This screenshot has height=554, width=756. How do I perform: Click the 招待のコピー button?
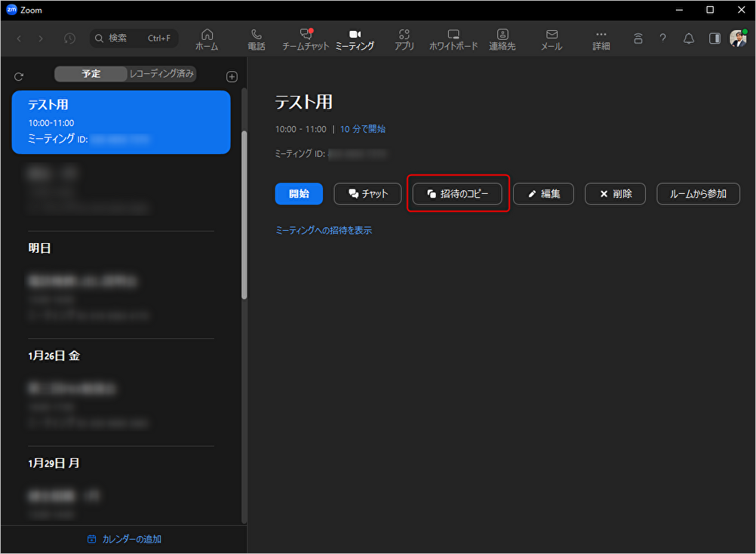457,194
